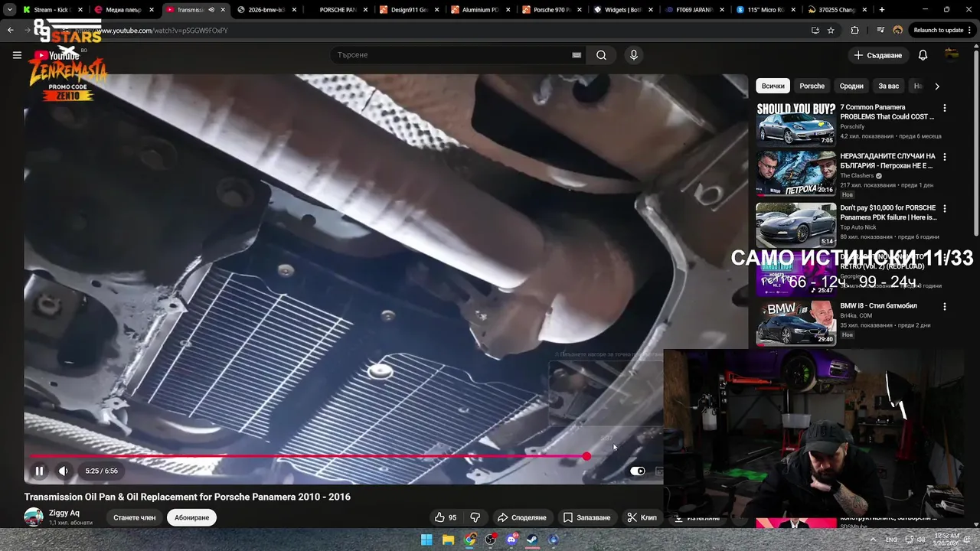The width and height of the screenshot is (980, 551).
Task: Open YouTube notifications bell
Action: point(923,55)
